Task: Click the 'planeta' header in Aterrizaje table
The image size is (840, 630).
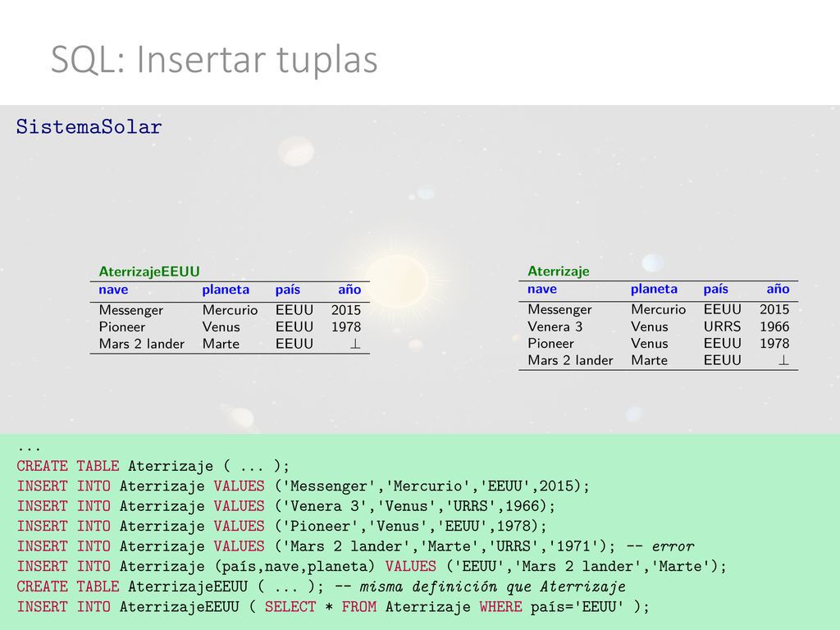Action: click(x=654, y=290)
